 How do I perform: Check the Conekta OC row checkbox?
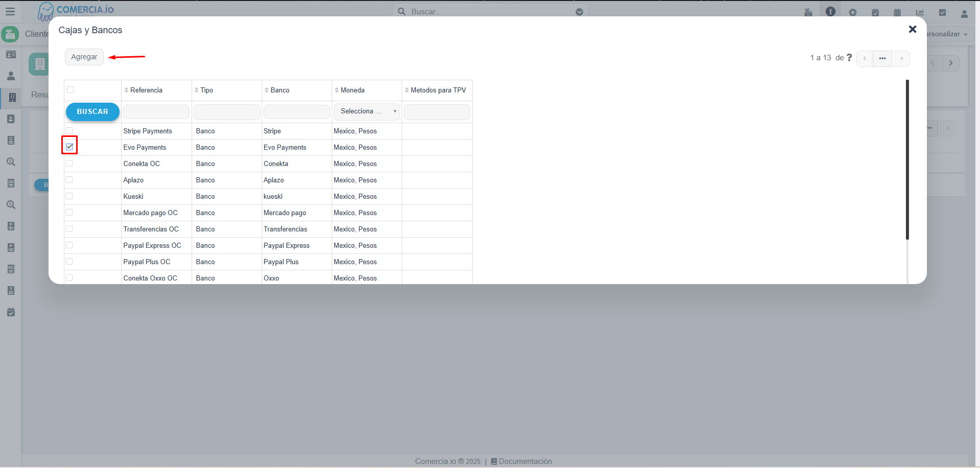click(x=69, y=163)
